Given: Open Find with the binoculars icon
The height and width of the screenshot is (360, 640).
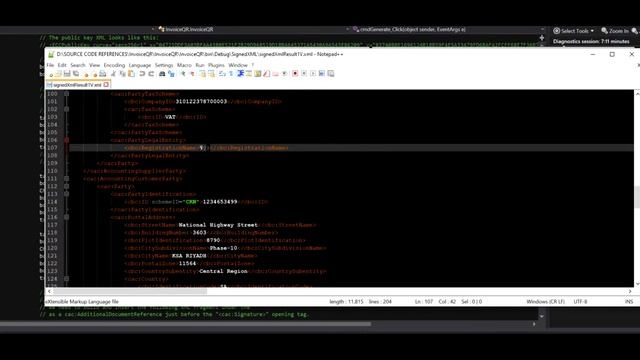Looking at the screenshot, I should 162,74.
